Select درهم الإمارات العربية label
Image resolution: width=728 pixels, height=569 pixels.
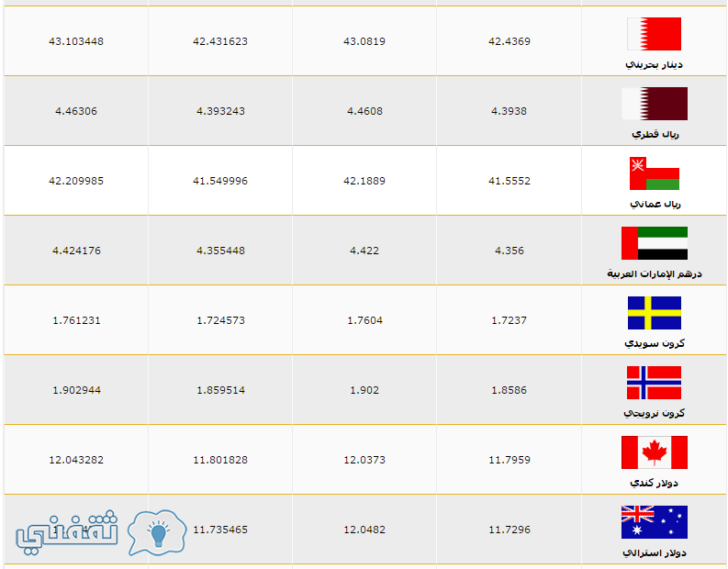[655, 273]
